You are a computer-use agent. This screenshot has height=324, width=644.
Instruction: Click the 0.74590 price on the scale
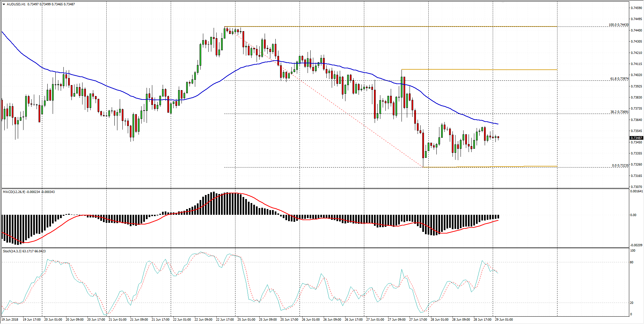coord(636,8)
